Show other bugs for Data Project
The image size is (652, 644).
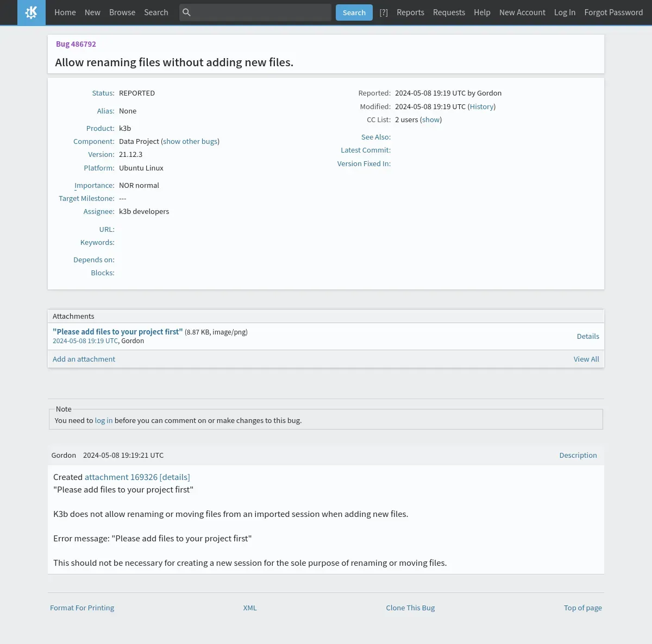190,141
